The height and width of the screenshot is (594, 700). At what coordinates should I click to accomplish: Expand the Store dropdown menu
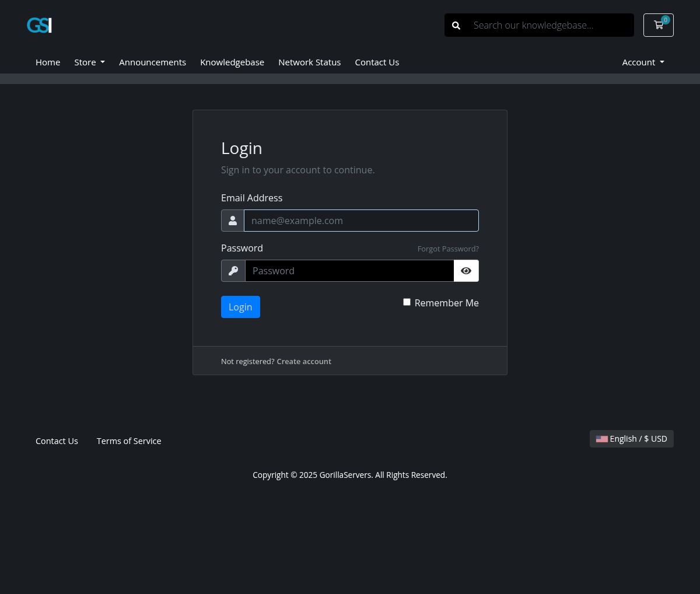click(x=89, y=62)
